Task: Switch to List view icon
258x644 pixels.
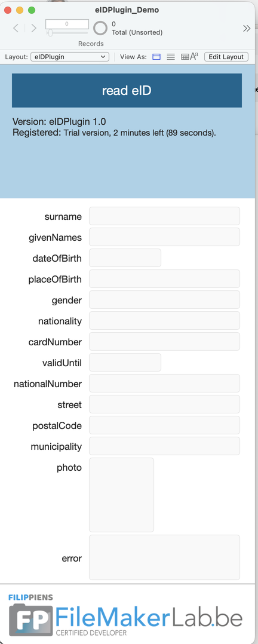Action: pos(171,57)
